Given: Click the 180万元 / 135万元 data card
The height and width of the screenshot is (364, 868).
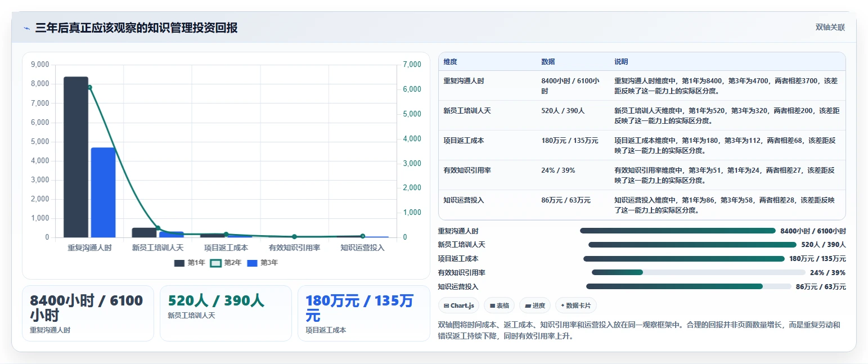Looking at the screenshot, I should click(364, 313).
